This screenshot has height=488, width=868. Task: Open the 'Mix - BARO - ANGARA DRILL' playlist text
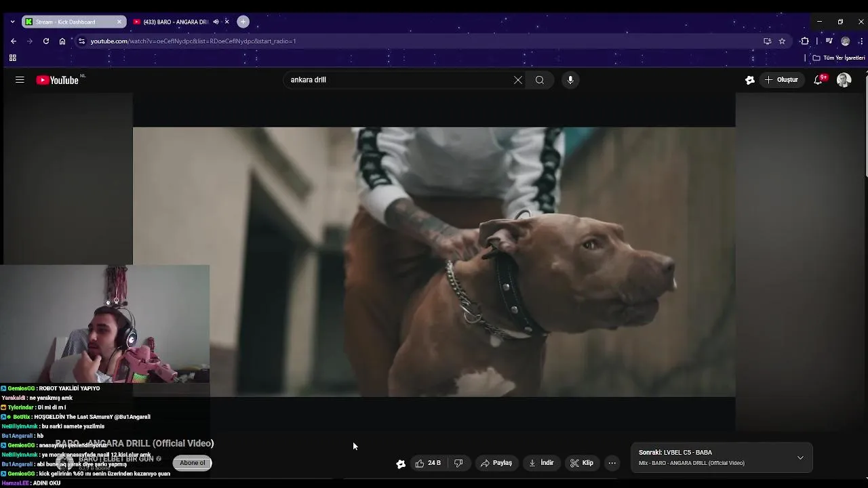(692, 463)
